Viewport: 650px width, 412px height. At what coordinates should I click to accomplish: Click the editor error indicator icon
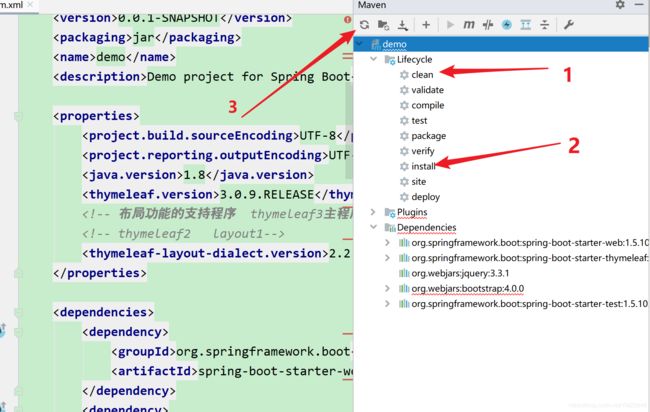[347, 19]
